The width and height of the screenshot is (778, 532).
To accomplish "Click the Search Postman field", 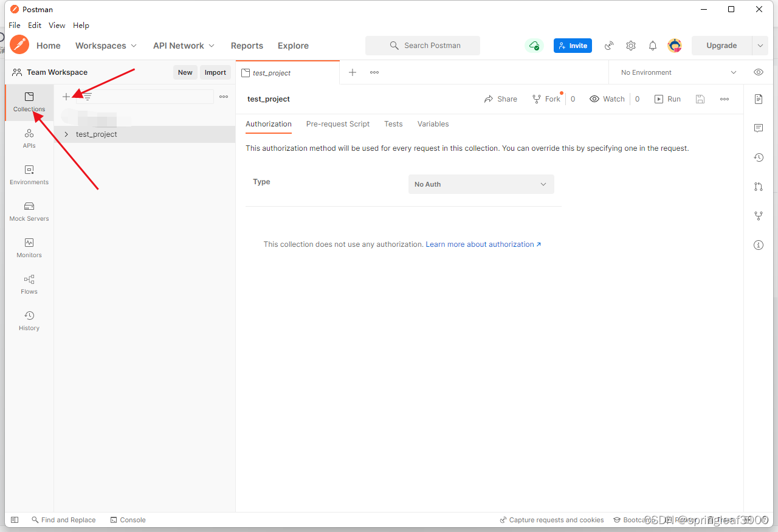I will (x=422, y=46).
